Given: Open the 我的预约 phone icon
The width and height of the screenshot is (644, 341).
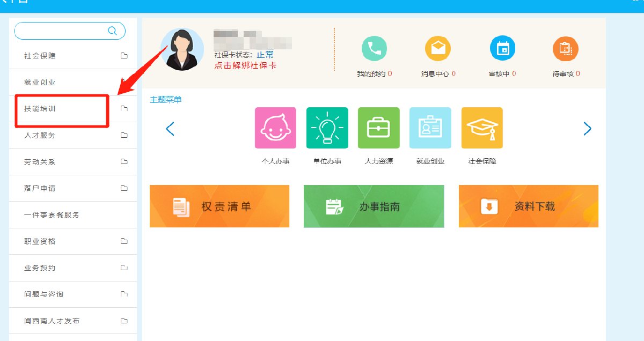Looking at the screenshot, I should tap(374, 48).
